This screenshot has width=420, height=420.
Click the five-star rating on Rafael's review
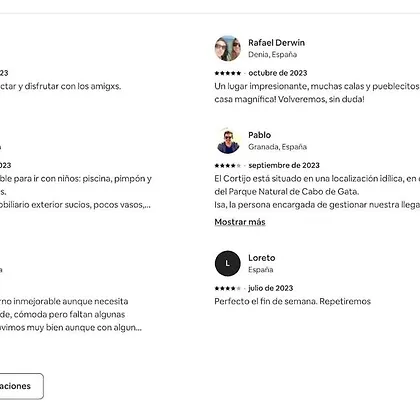pos(228,73)
